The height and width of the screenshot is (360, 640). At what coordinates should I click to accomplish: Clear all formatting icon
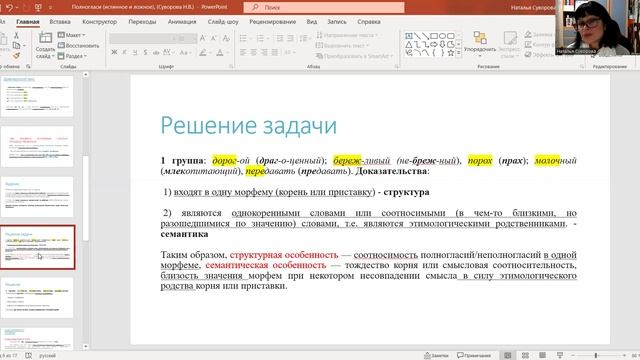click(226, 38)
